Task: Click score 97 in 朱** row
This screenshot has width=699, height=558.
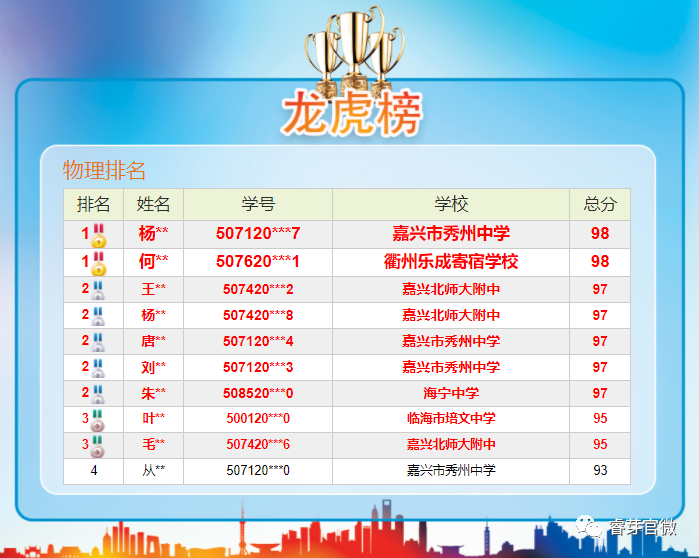Action: 600,394
